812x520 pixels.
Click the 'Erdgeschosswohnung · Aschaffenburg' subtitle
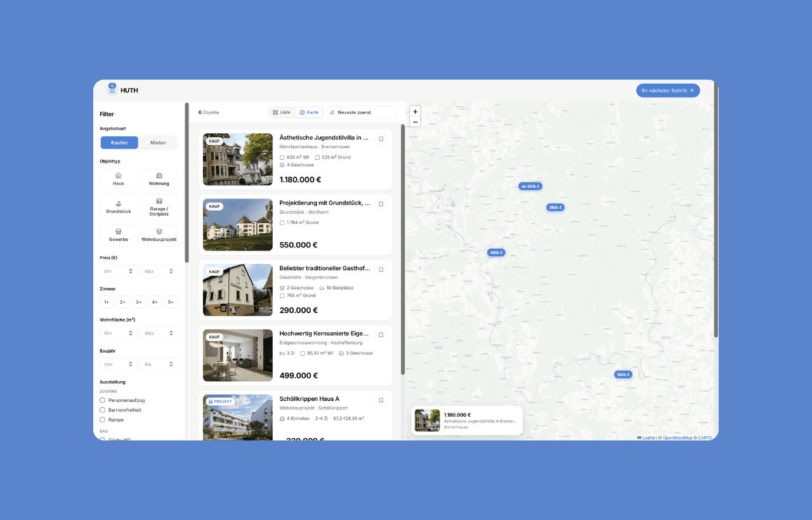pos(321,343)
